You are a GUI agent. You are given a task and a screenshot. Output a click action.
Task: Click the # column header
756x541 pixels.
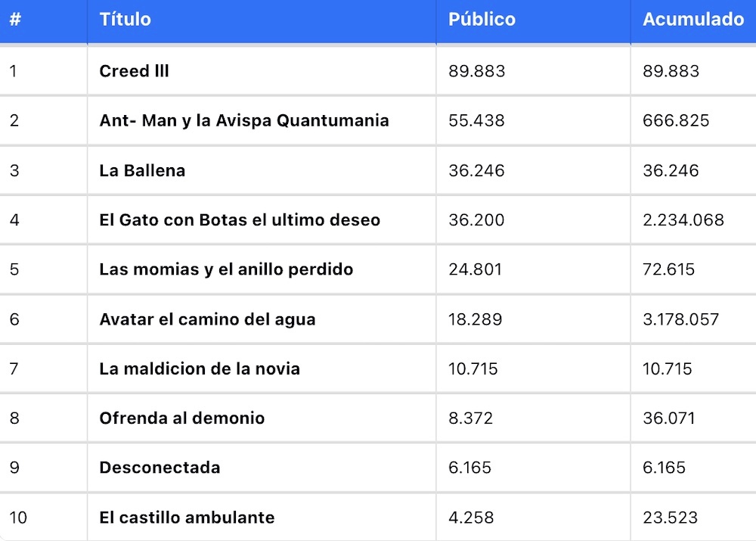[x=15, y=20]
